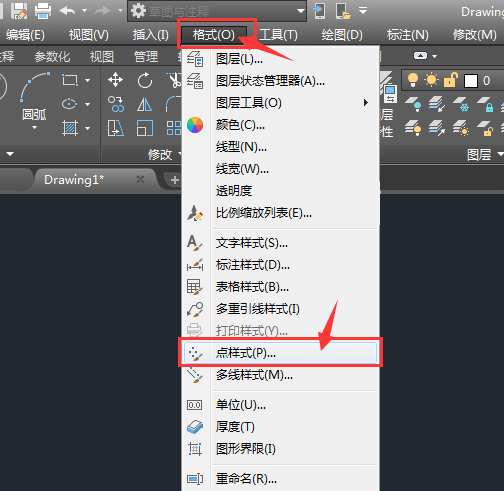Switch to the 参数化 ribbon tab
The image size is (504, 491).
click(52, 56)
